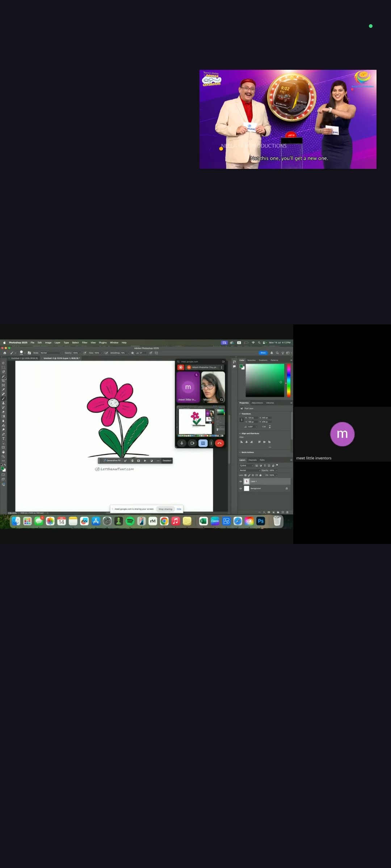Viewport: 391px width, 868px height.
Task: Hide Layer 1 using its eye icon
Action: [240, 481]
